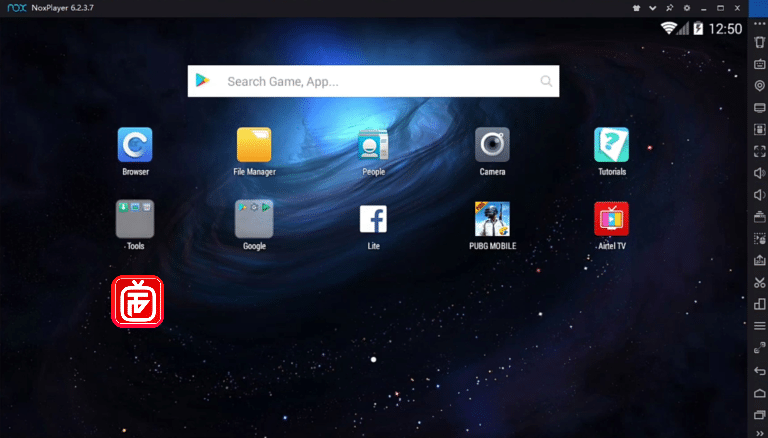Toggle fullscreen mode from sidebar
This screenshot has width=768, height=438.
[760, 151]
